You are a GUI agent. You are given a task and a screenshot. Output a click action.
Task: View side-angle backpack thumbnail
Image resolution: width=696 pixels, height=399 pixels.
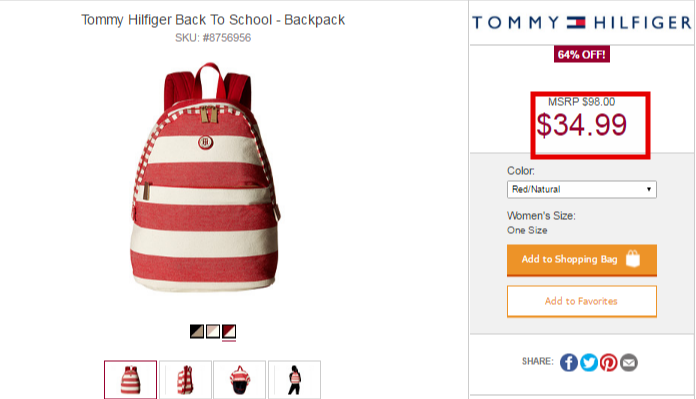tap(186, 379)
